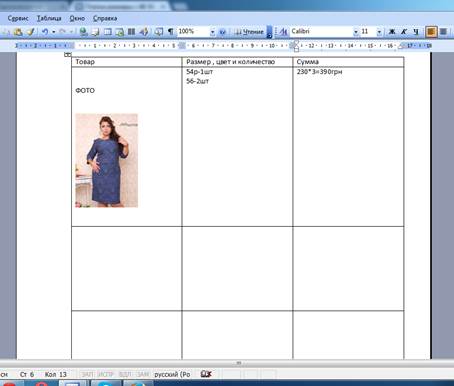Click the Undo arrow icon
This screenshot has height=386, width=454.
(45, 32)
